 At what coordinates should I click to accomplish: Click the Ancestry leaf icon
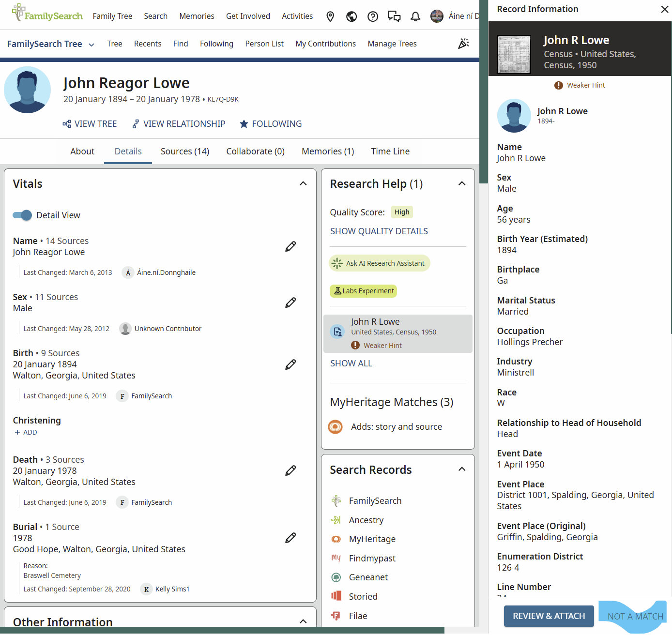(x=336, y=520)
